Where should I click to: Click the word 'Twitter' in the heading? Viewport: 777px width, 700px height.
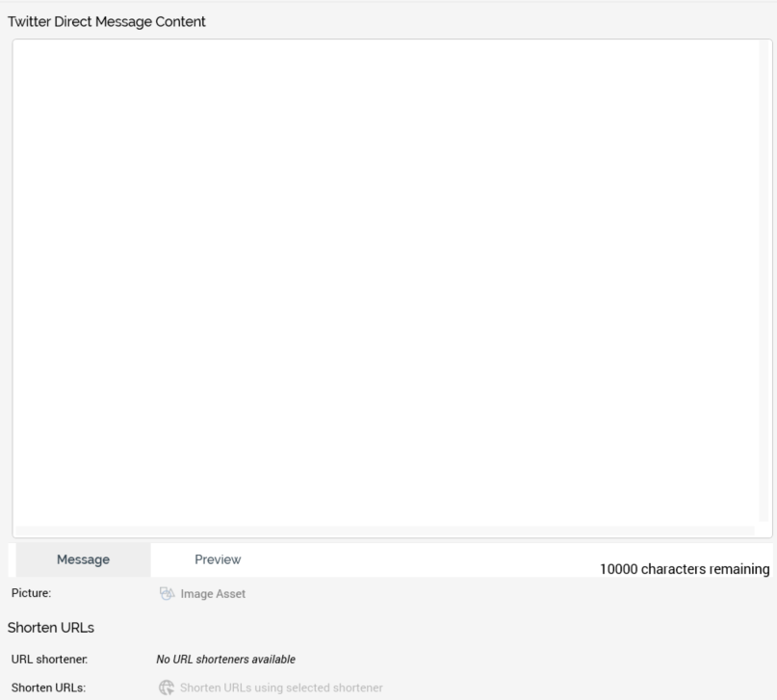tap(30, 21)
